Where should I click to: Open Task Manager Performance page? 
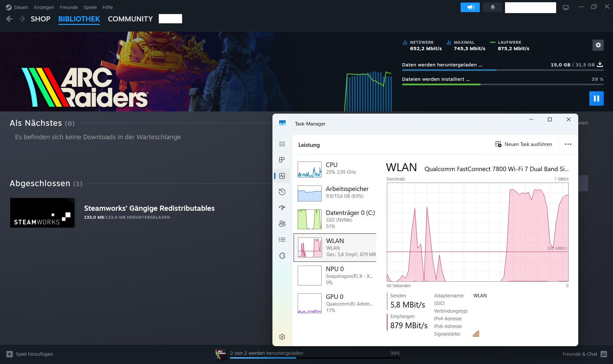coord(282,176)
